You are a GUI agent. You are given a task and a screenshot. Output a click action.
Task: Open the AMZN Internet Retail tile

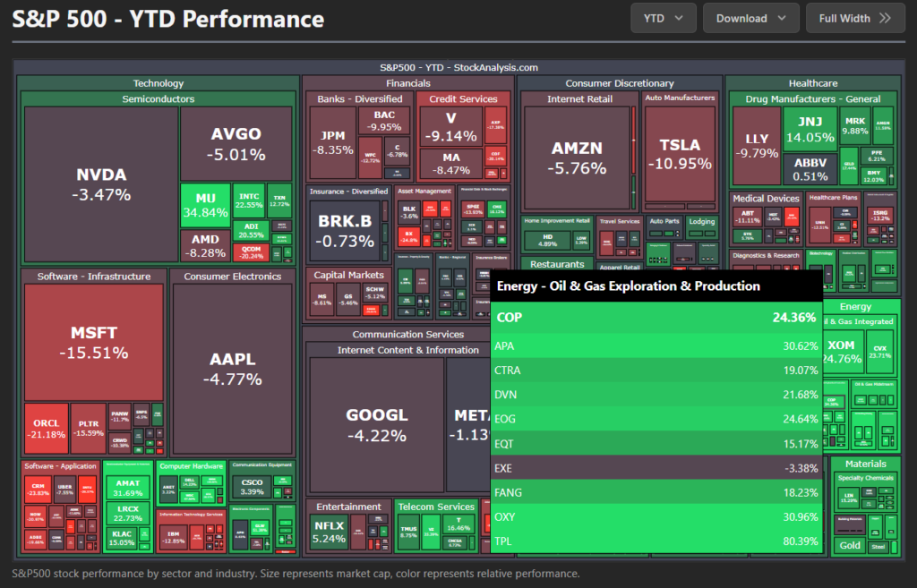coord(577,157)
